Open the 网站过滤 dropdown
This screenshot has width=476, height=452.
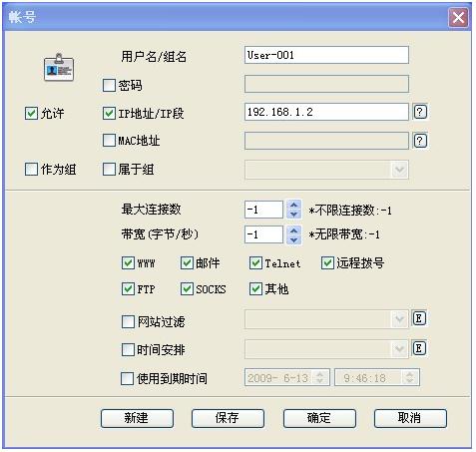[x=399, y=319]
